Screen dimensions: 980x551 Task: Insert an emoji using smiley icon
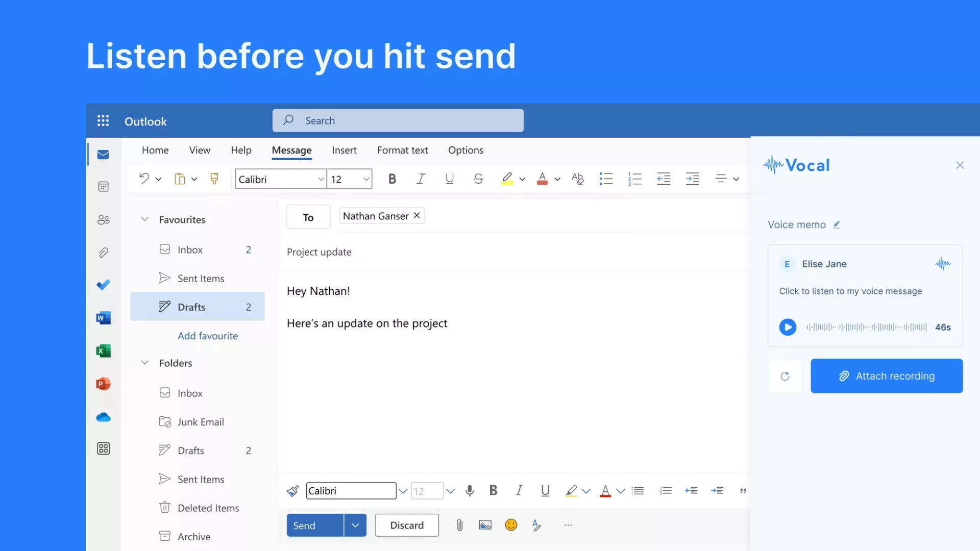(510, 525)
